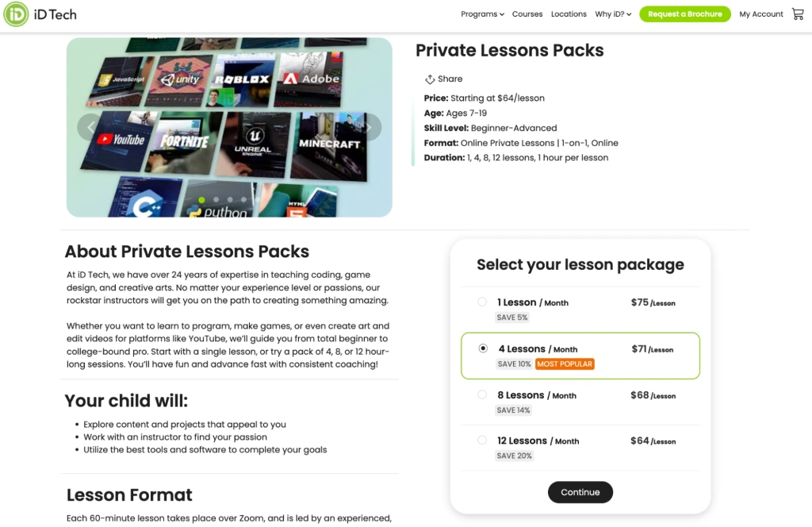Expand the 4 Lessons Most Popular option
This screenshot has height=527, width=812.
point(483,348)
